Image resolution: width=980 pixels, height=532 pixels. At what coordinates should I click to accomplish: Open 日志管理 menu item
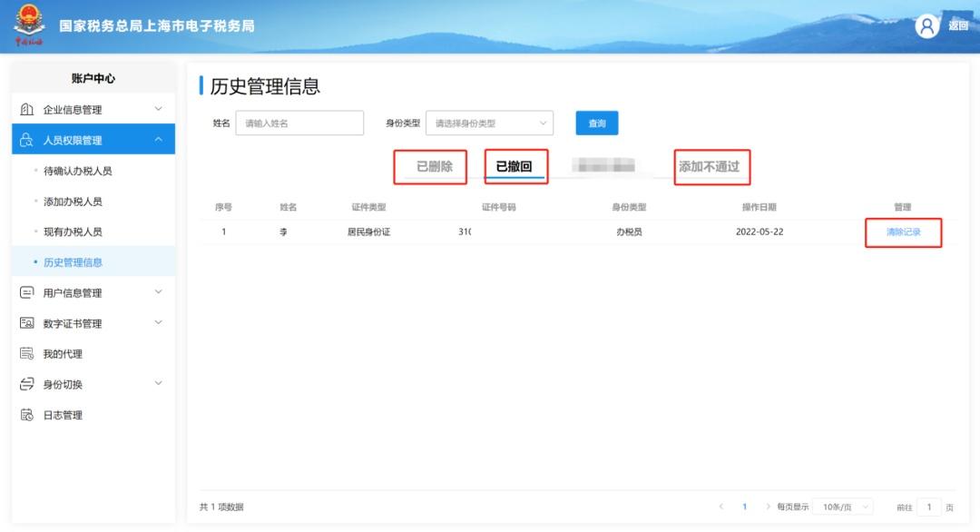(93, 415)
